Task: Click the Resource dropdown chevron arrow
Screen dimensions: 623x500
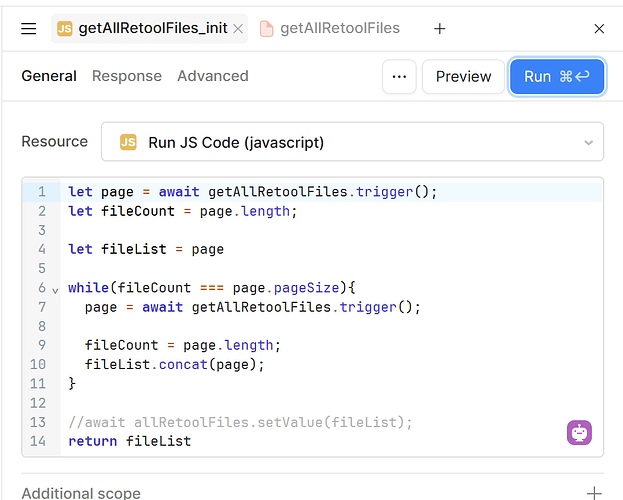Action: [588, 142]
